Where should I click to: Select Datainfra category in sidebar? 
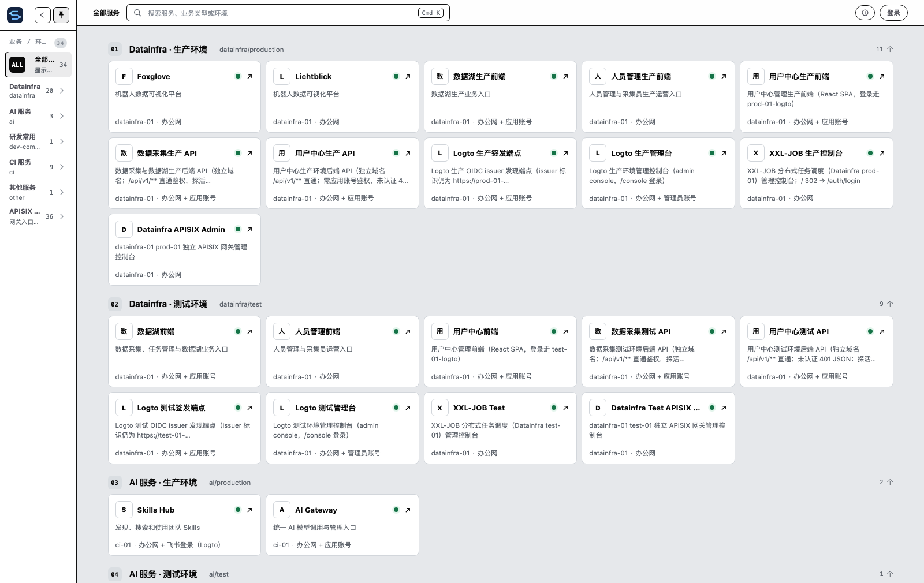(x=38, y=91)
